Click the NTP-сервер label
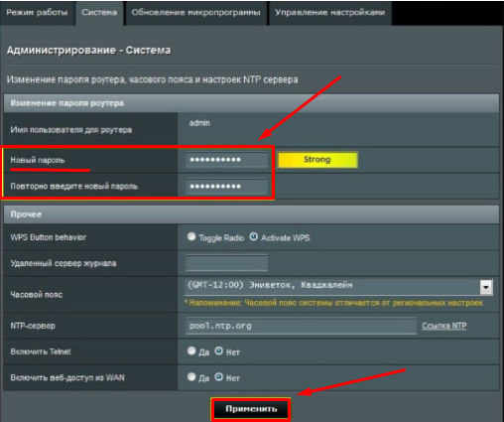Screen dimensions: 504x422 tap(33, 326)
